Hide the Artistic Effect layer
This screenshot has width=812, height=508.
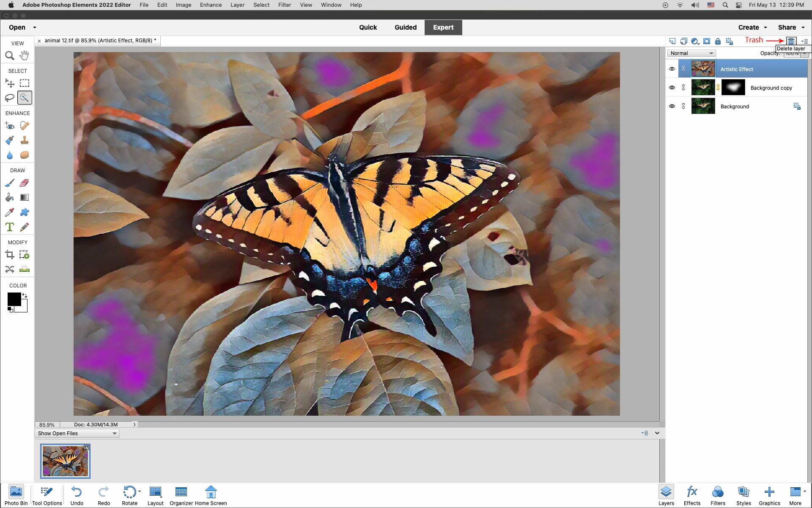[x=672, y=69]
